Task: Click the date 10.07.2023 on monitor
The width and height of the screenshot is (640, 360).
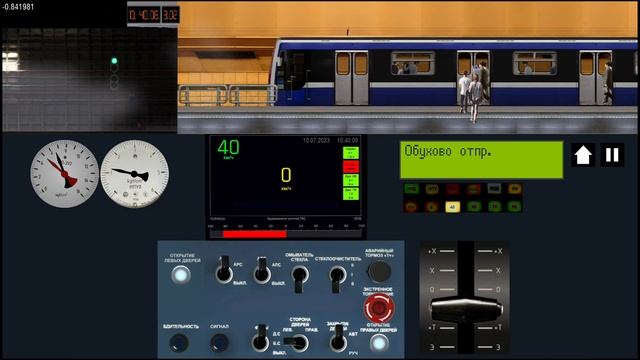Action: (x=316, y=140)
